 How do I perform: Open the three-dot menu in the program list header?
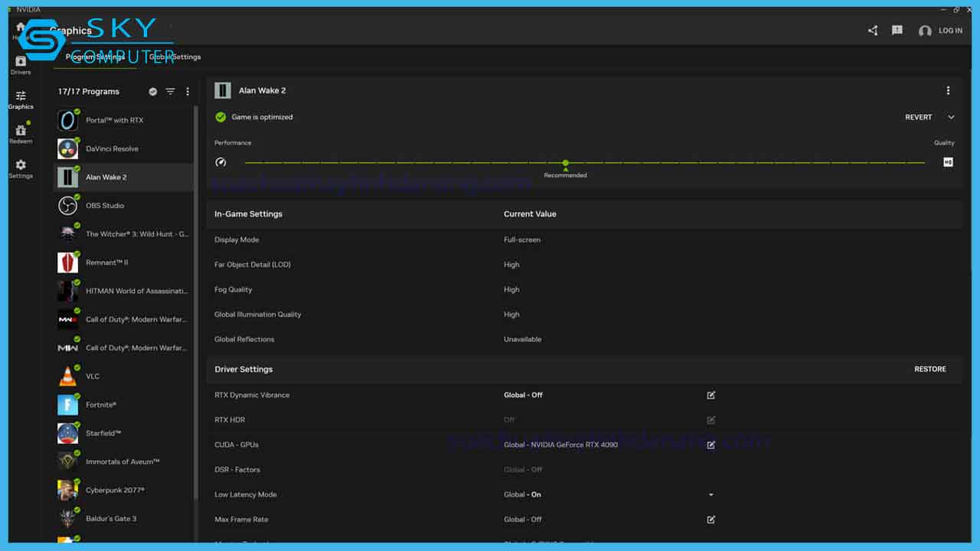click(x=188, y=91)
